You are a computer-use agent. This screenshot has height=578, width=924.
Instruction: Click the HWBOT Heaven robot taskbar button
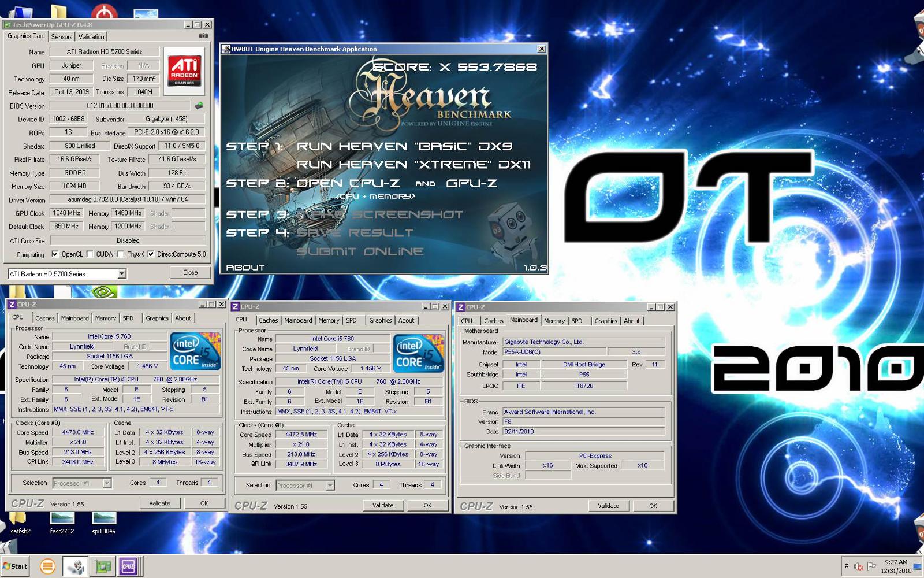75,566
